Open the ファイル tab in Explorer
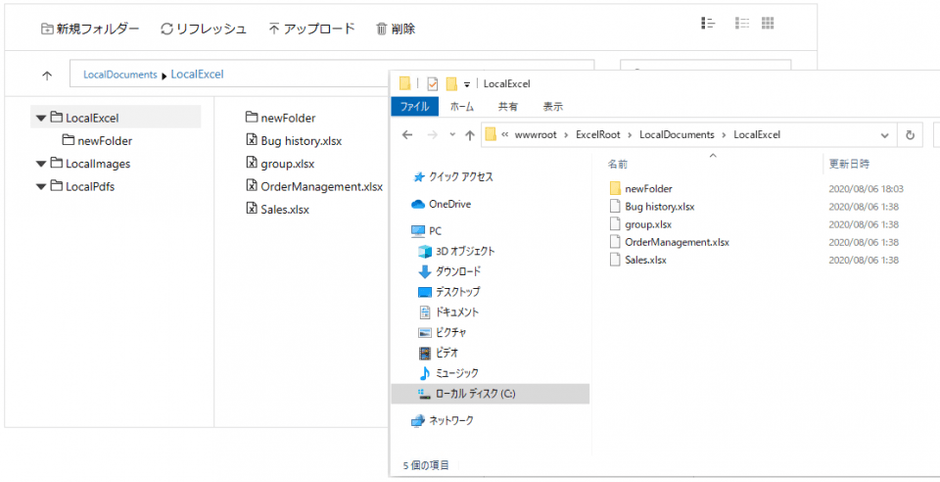This screenshot has height=482, width=940. [x=415, y=107]
